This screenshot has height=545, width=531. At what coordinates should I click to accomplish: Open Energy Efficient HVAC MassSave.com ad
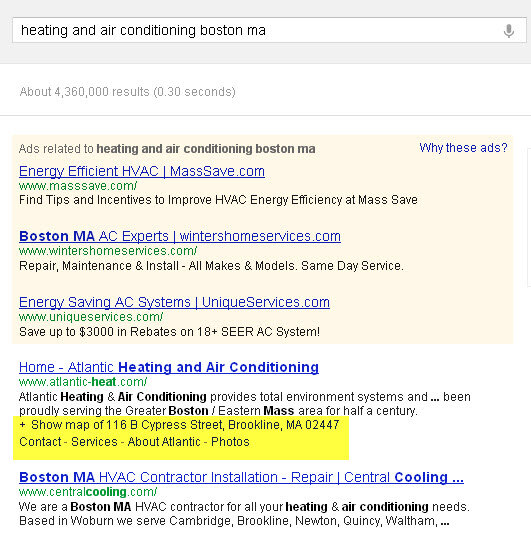pos(142,171)
